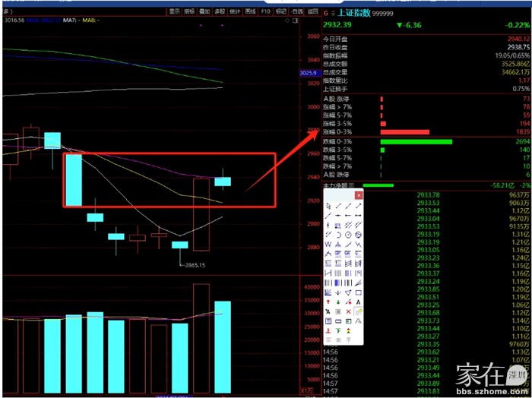The height and width of the screenshot is (398, 532).
Task: Choose the arc drawing tool
Action: tap(338, 235)
